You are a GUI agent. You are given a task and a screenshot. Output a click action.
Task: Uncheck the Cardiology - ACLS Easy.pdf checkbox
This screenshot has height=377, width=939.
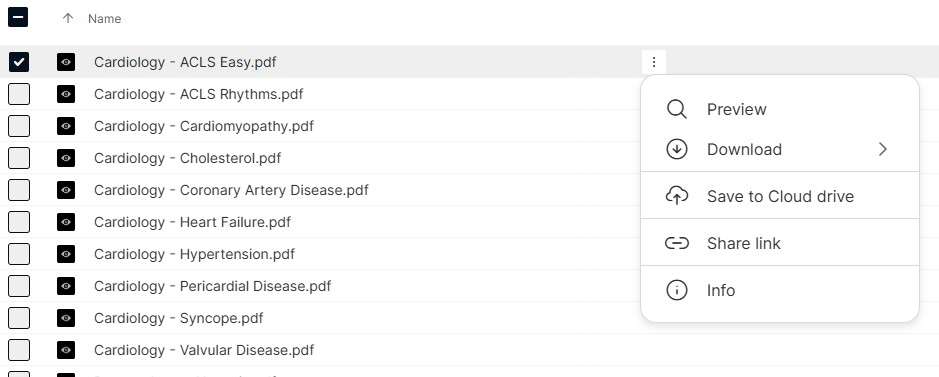(x=19, y=62)
